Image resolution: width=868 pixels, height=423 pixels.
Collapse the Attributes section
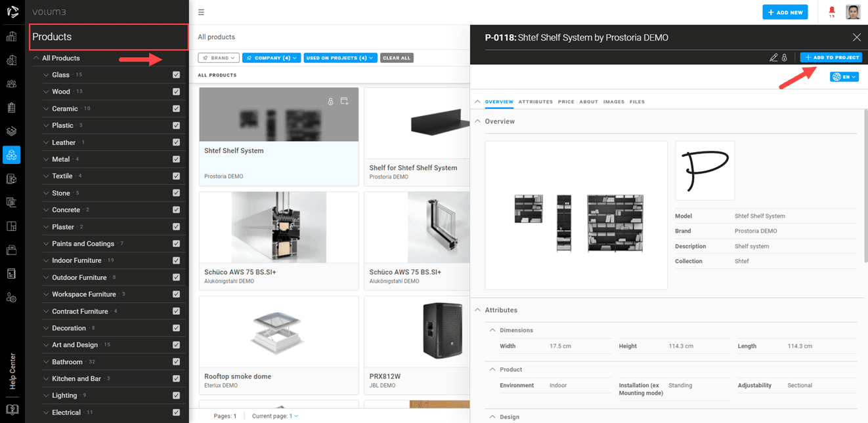477,310
